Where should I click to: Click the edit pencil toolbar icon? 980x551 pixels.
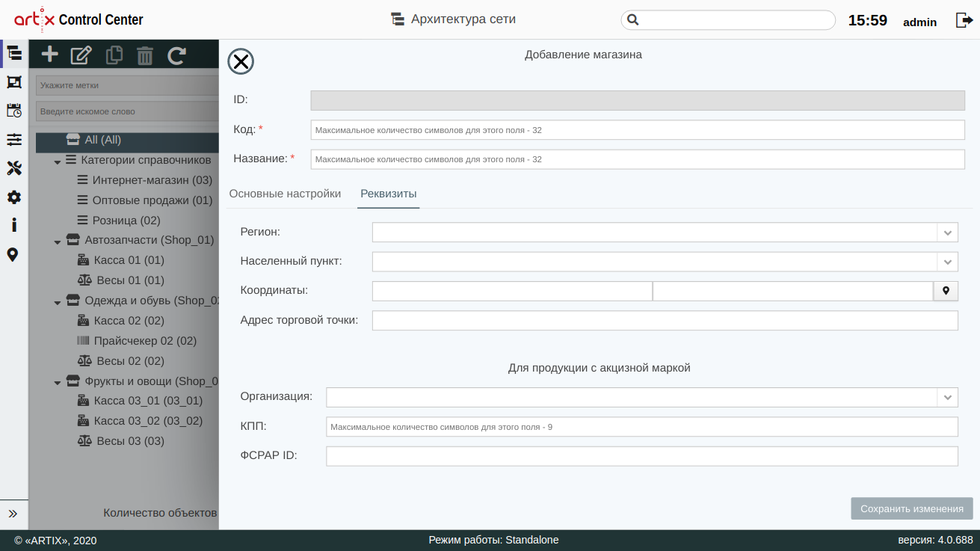pyautogui.click(x=81, y=55)
